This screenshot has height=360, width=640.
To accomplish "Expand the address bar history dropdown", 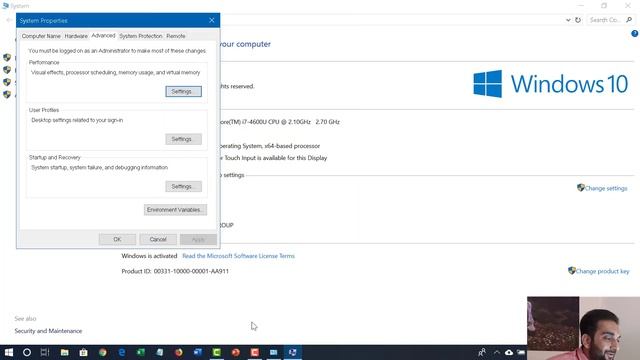I will coord(568,20).
